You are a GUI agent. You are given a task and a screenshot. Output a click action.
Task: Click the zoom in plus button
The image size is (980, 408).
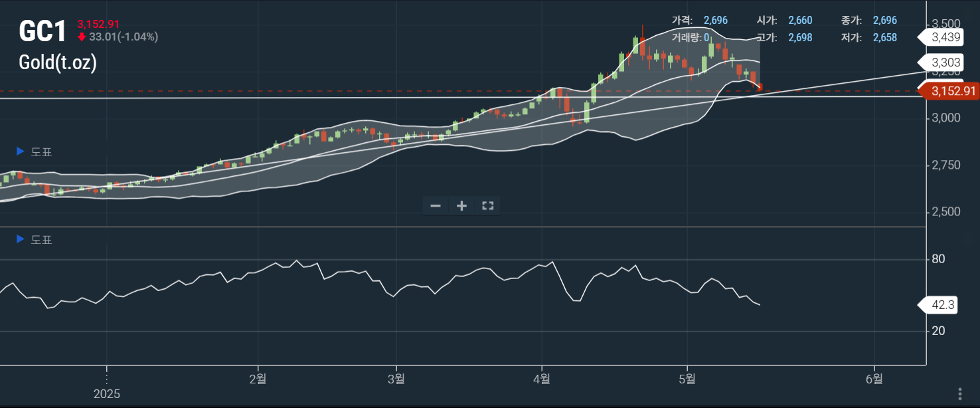click(461, 206)
